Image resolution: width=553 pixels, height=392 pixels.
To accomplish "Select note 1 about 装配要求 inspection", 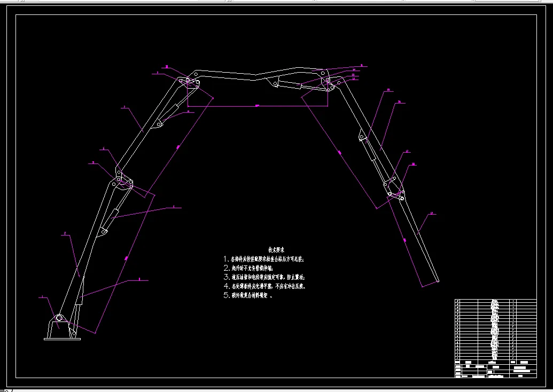I will (x=264, y=259).
